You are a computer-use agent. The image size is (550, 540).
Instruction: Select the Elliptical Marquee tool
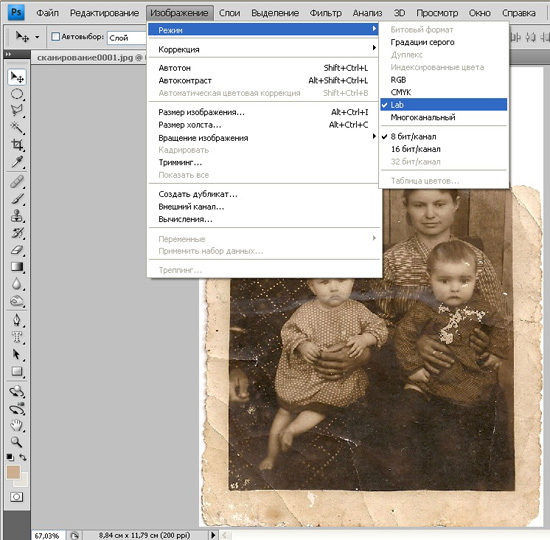[17, 94]
